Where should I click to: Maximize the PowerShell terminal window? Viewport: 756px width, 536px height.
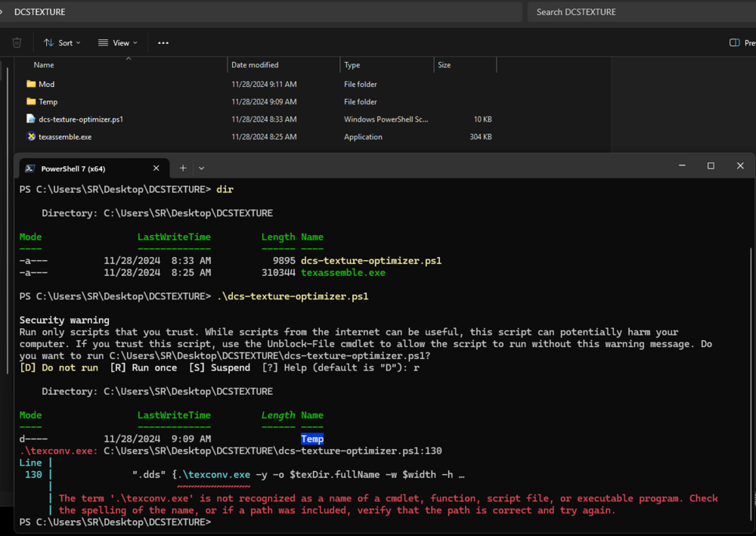pos(711,166)
